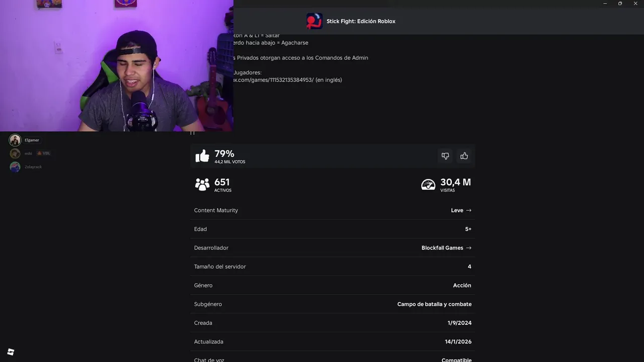
Task: Click the Chat de voz Compatible value
Action: click(456, 360)
